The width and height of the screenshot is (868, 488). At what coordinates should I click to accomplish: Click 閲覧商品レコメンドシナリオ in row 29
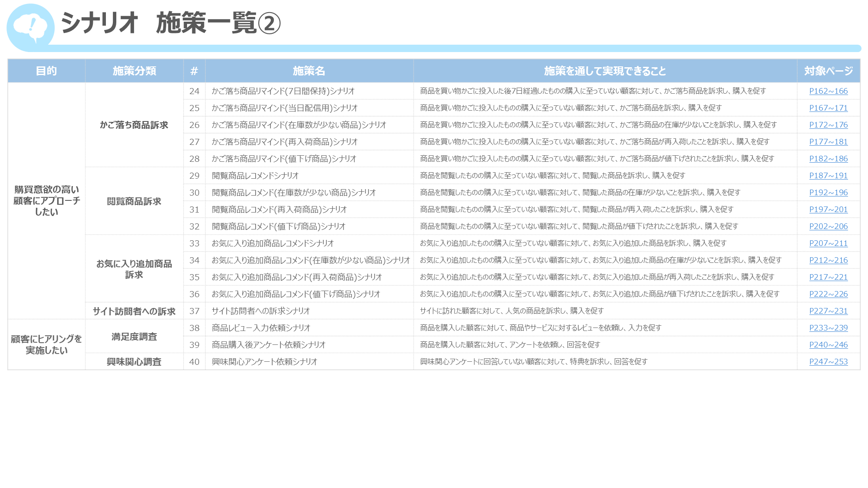pos(255,176)
